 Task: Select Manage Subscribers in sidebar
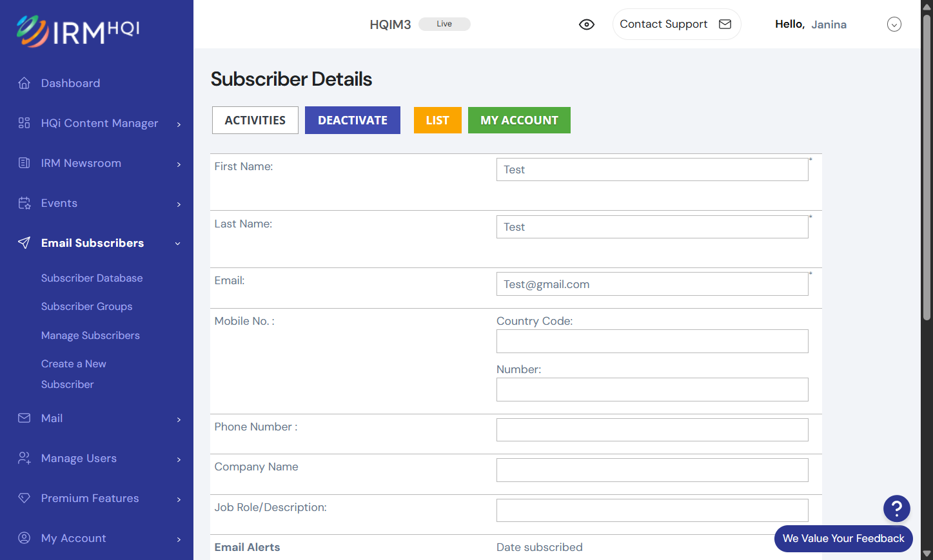point(90,335)
